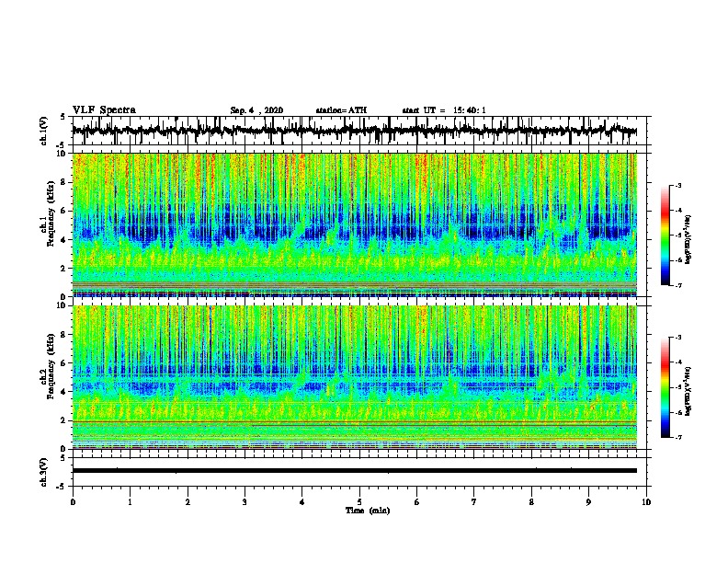728x563 pixels.
Task: Click the ch.1 frequency tick label '8'
Action: tap(63, 182)
